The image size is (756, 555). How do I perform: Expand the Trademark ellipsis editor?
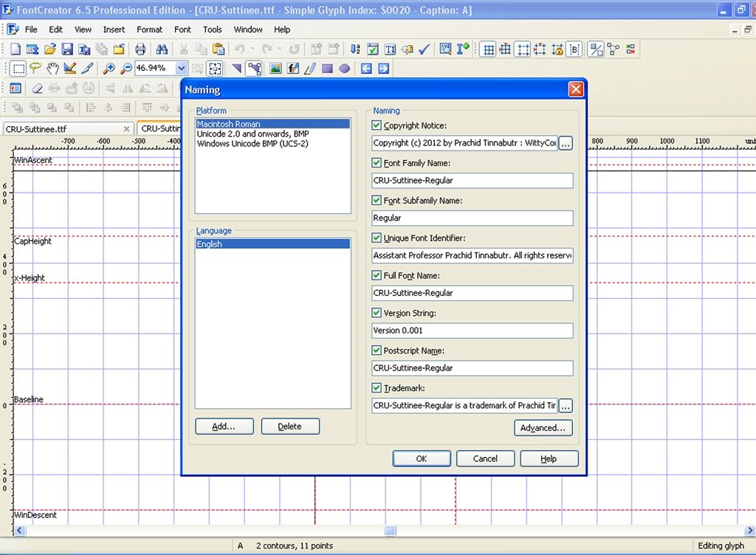566,405
